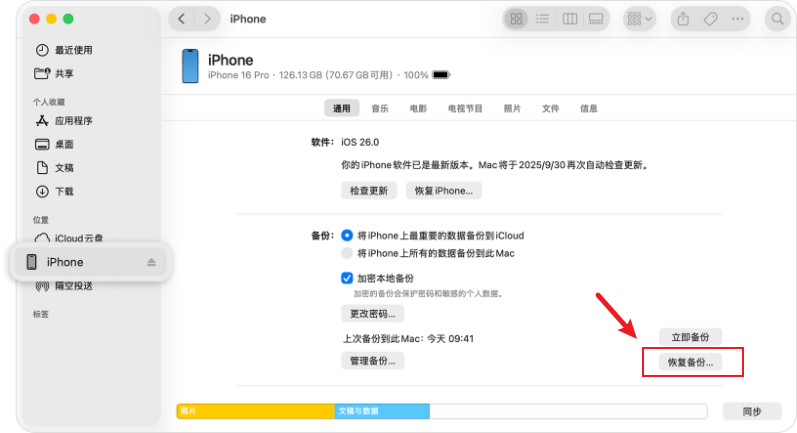Open 共享 folder in the sidebar
This screenshot has width=797, height=433.
click(x=54, y=74)
